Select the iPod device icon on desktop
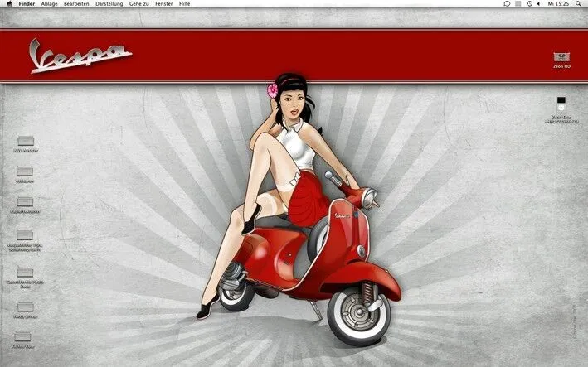 tap(561, 104)
